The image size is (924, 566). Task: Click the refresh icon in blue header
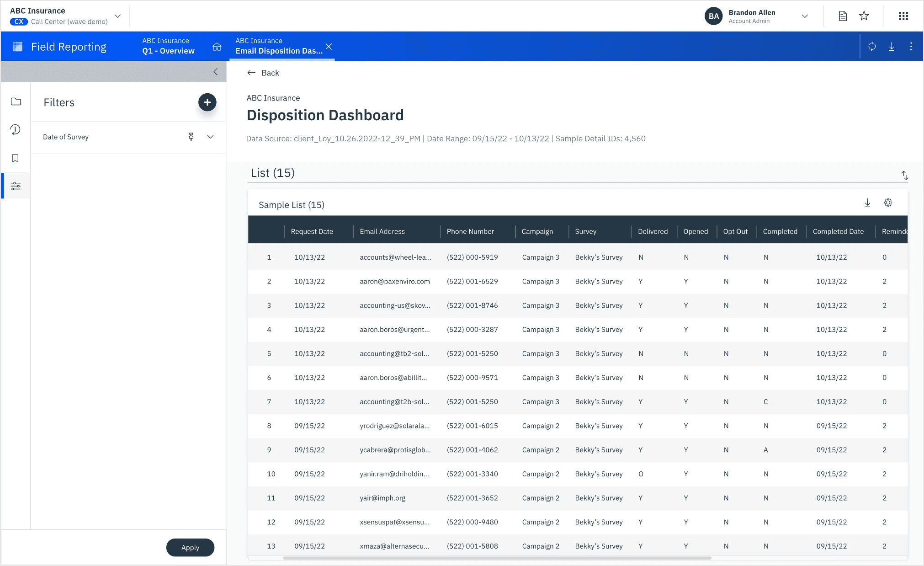872,46
